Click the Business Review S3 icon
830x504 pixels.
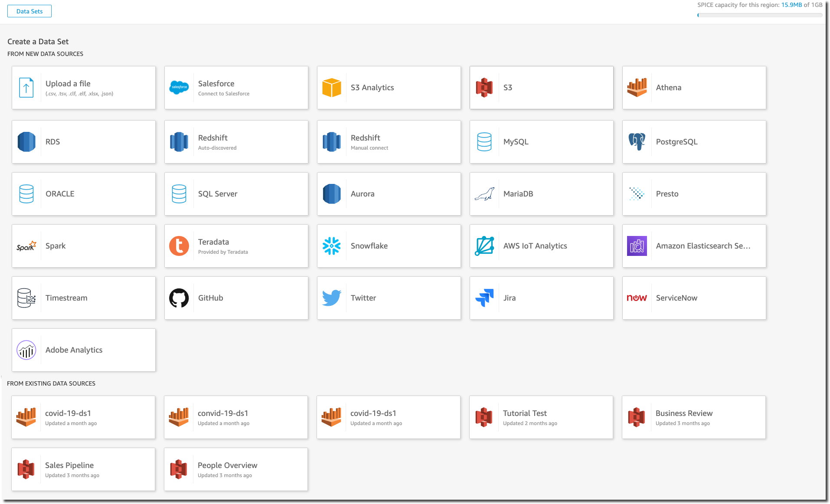pyautogui.click(x=637, y=417)
